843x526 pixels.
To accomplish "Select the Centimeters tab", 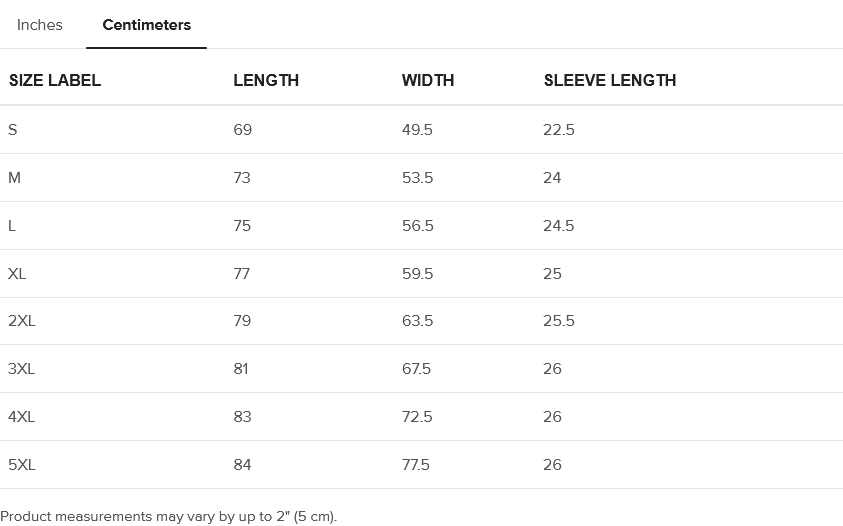I will [146, 25].
